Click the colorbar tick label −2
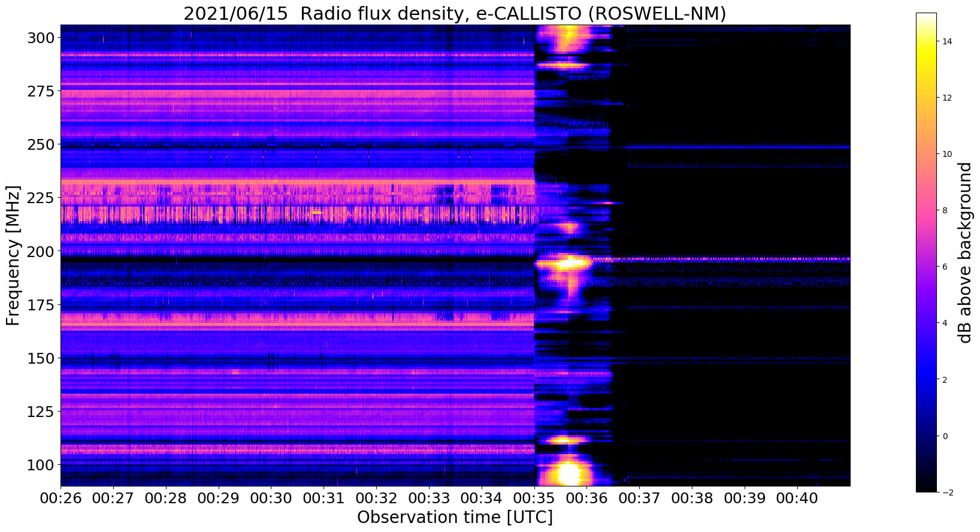Screen dimensions: 980x532 [x=948, y=492]
